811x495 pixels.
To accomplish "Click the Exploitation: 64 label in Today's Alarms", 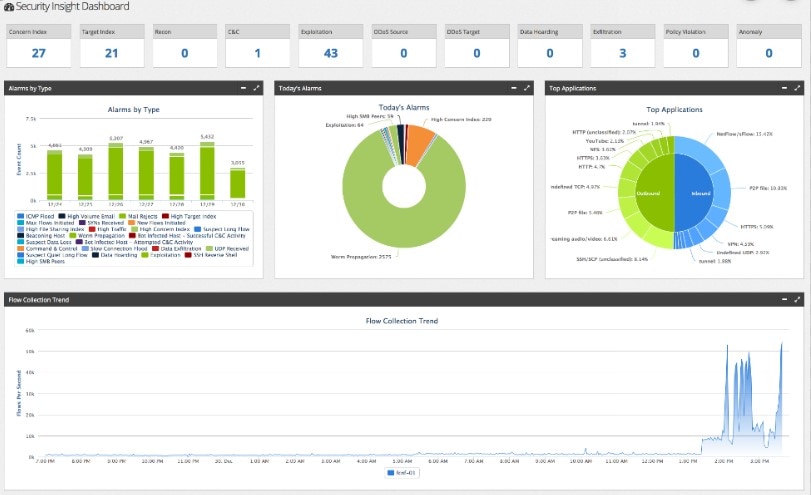I will (344, 125).
